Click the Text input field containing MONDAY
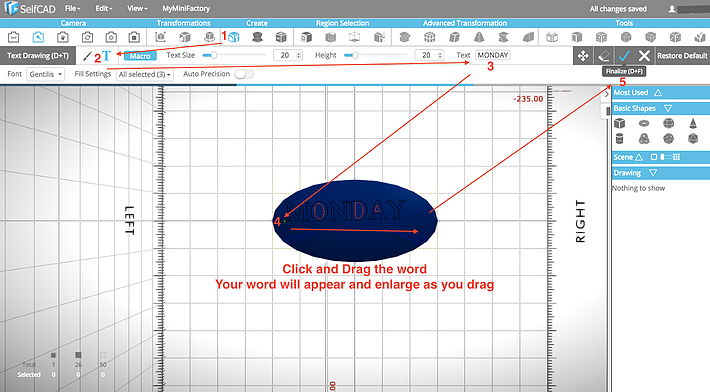Screen dimensions: 710x392 [493, 55]
